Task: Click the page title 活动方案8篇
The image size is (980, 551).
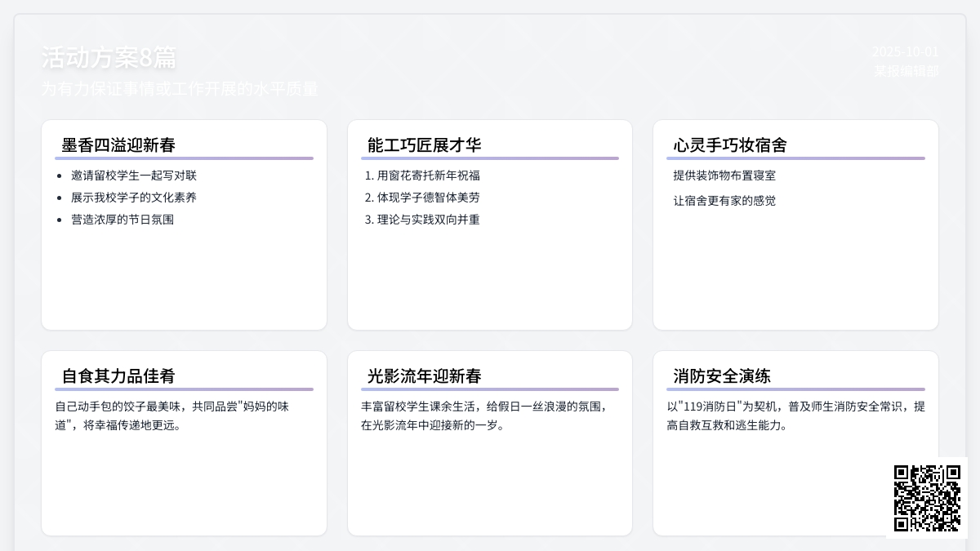Action: (x=109, y=58)
